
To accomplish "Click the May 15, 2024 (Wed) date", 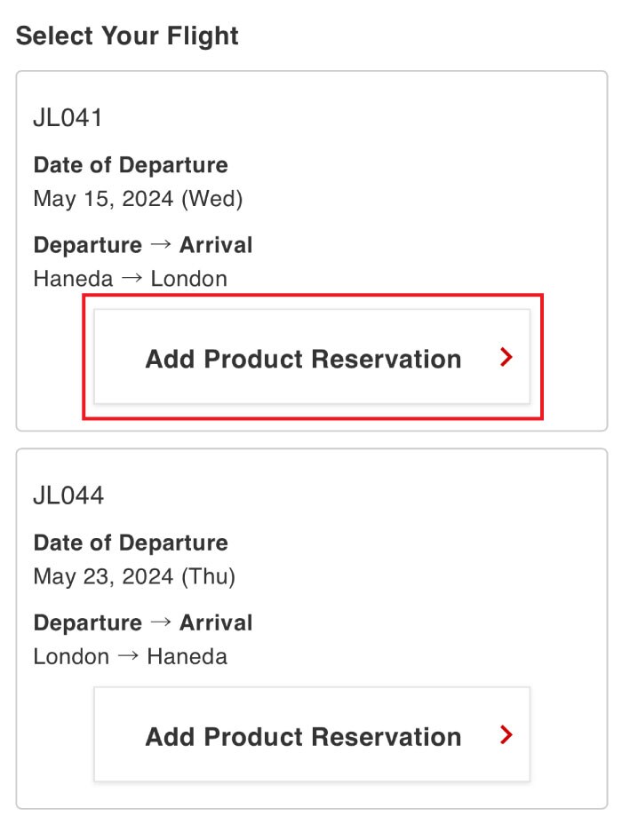I will pyautogui.click(x=138, y=199).
